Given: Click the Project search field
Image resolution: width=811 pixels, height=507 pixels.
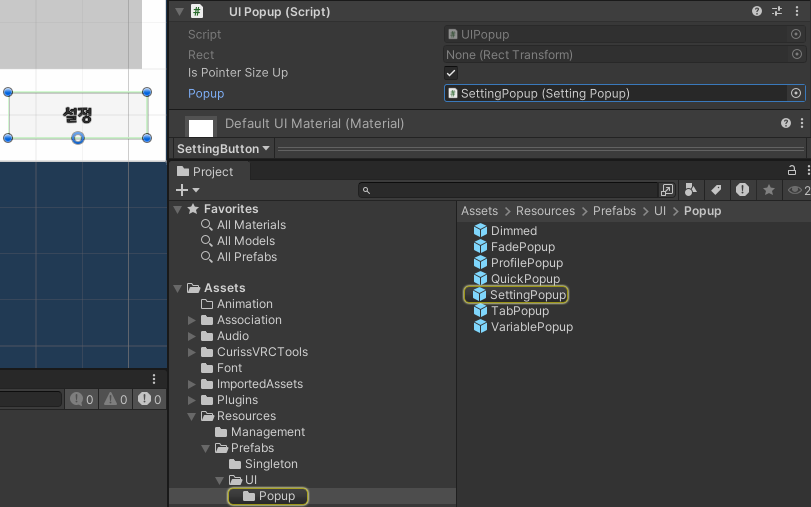Looking at the screenshot, I should coord(508,190).
